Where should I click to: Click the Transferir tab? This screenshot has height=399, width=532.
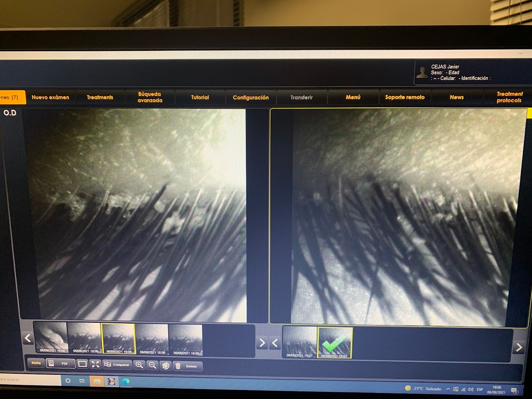[302, 97]
